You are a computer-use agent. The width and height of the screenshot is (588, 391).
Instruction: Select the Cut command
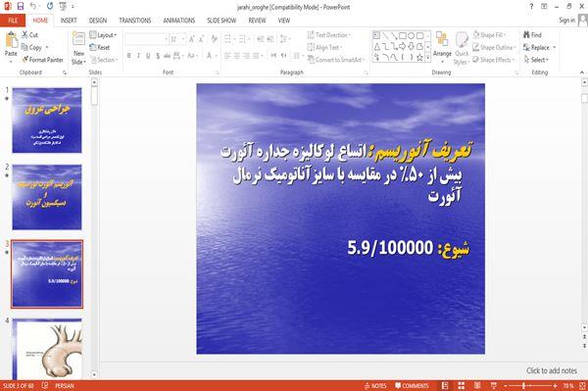pyautogui.click(x=30, y=35)
